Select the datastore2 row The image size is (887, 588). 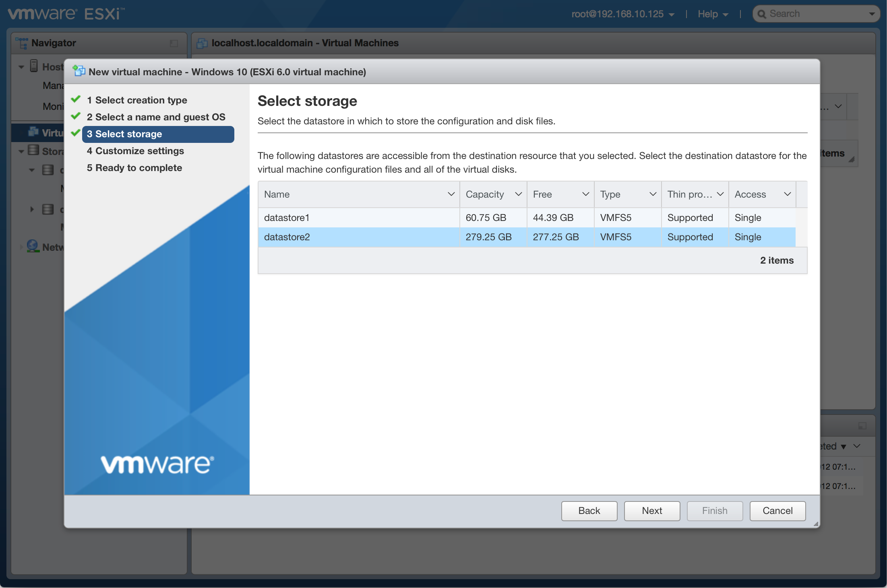tap(527, 237)
